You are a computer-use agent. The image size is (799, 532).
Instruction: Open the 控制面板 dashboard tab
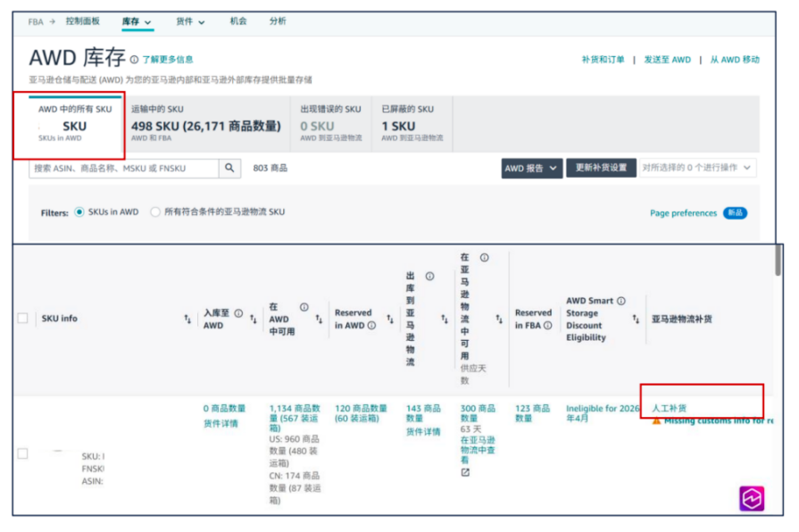click(x=82, y=21)
